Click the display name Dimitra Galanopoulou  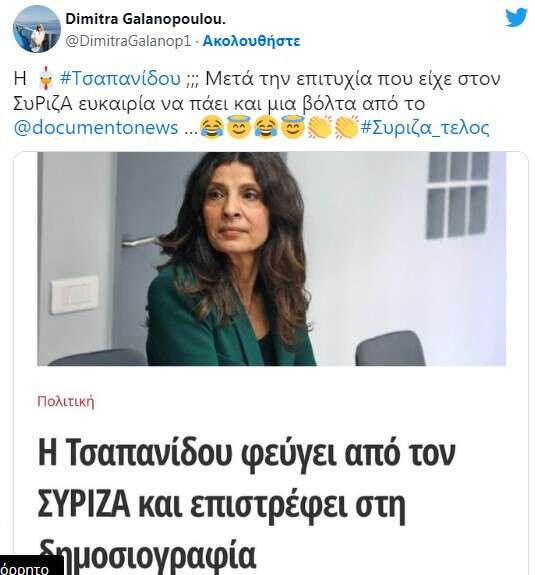pos(145,19)
